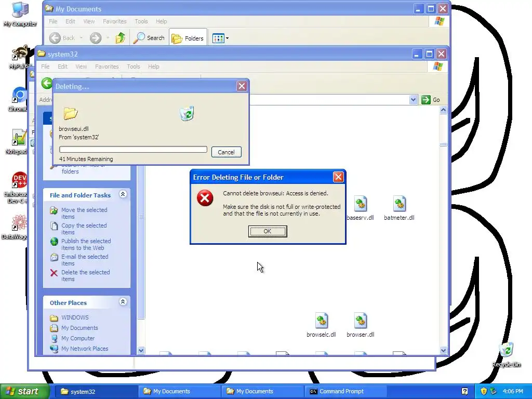Click the Go button in system32 address bar
The image size is (532, 399).
[x=431, y=100]
